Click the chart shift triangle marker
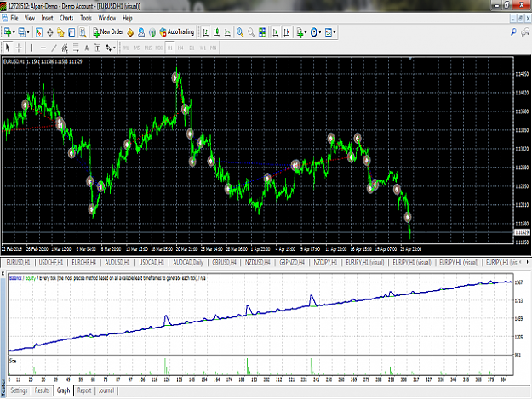Viewport: 532px width, 399px height. point(410,59)
